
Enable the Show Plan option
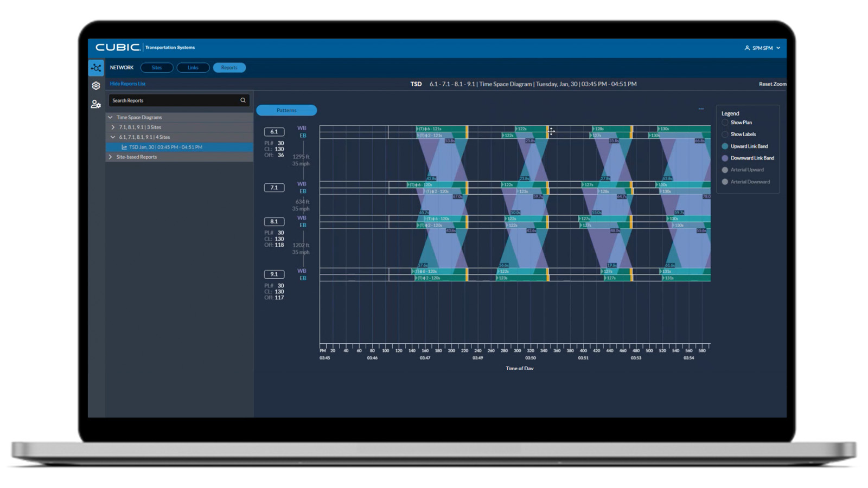(725, 123)
